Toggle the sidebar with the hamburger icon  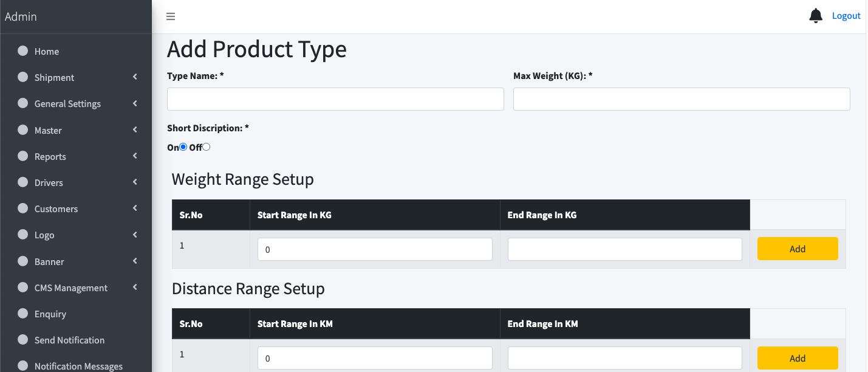pos(170,16)
